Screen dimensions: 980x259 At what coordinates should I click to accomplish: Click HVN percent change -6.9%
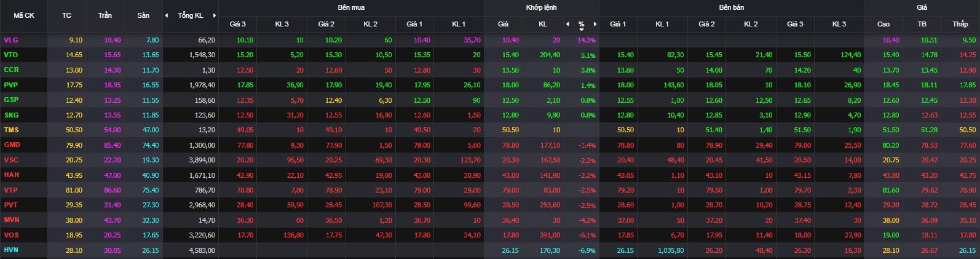point(587,250)
